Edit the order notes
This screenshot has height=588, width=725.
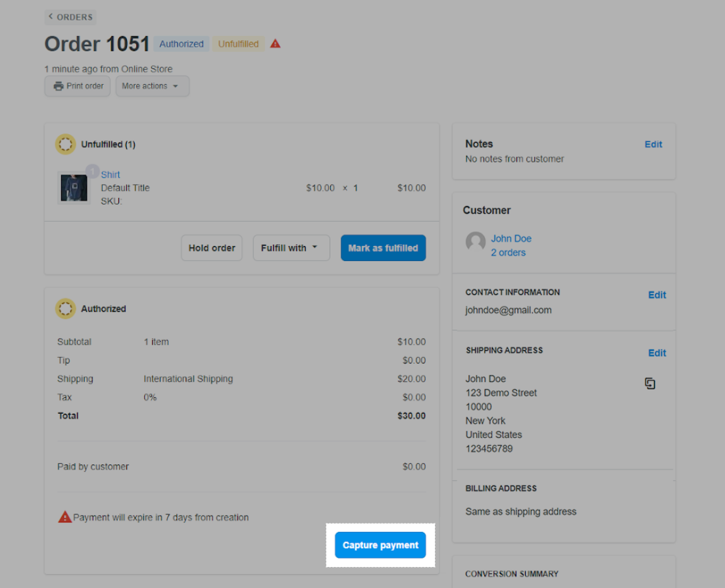(x=653, y=144)
